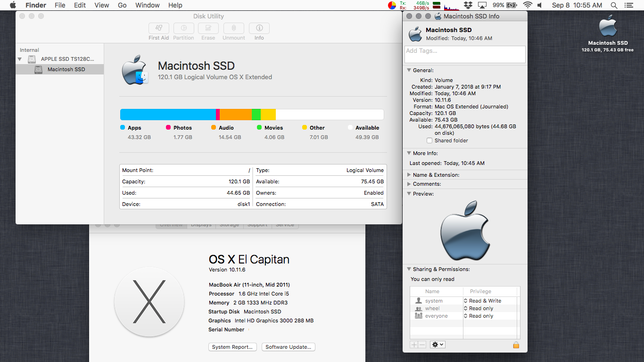Click the Version 10.11.6 text in About window
Screen dimensions: 644x362
(227, 270)
